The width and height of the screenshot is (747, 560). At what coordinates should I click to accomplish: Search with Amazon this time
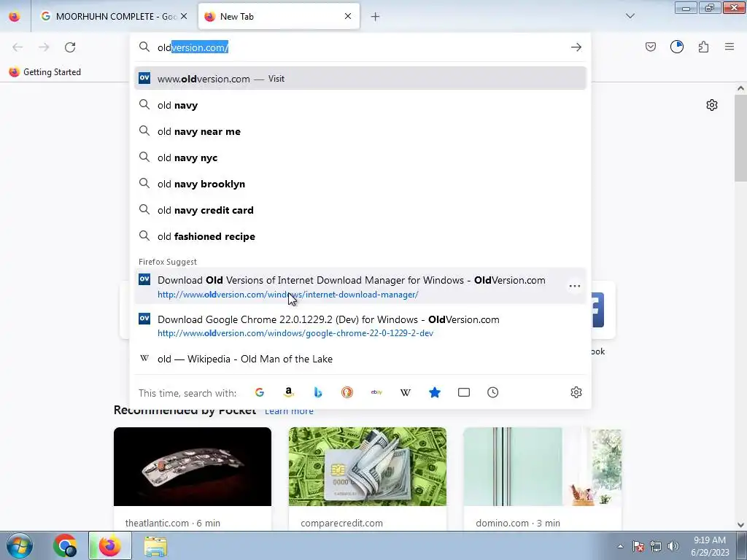[x=289, y=392]
